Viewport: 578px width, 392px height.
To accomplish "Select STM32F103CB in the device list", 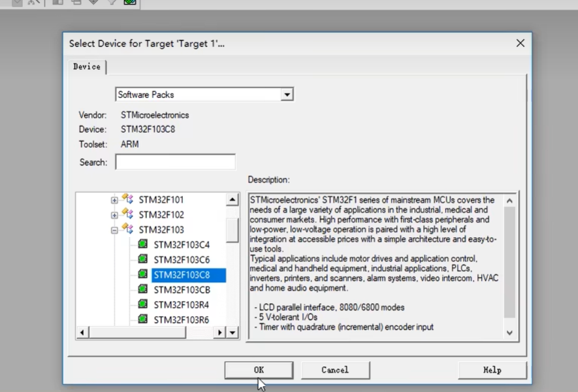I will (182, 290).
